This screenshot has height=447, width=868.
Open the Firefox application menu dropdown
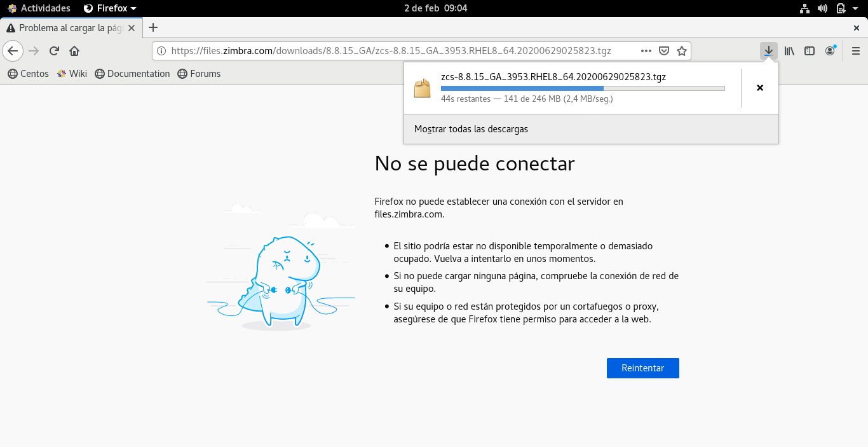[111, 8]
